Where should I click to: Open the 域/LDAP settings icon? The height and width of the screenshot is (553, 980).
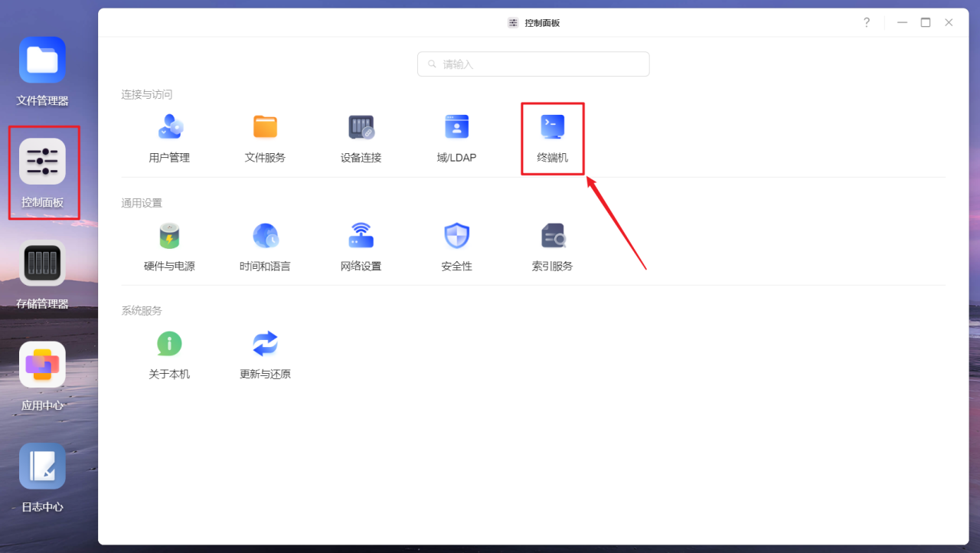pos(456,126)
